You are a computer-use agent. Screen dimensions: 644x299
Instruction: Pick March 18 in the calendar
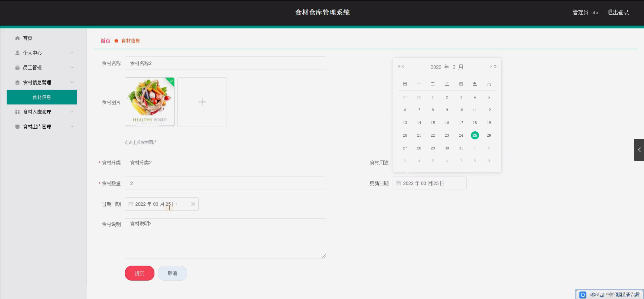(475, 123)
